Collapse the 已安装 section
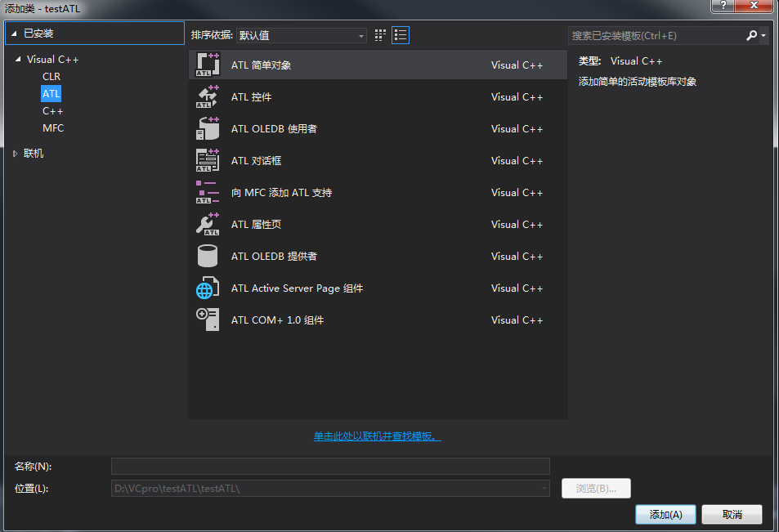Viewport: 779px width, 532px height. 14,34
